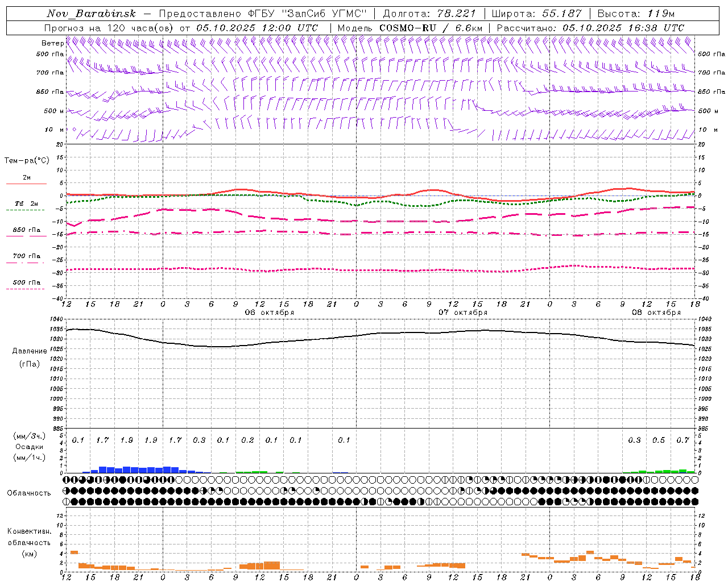Select the Тем-ра(°C) axis title
Screen dimensions: 728x582
[27, 161]
